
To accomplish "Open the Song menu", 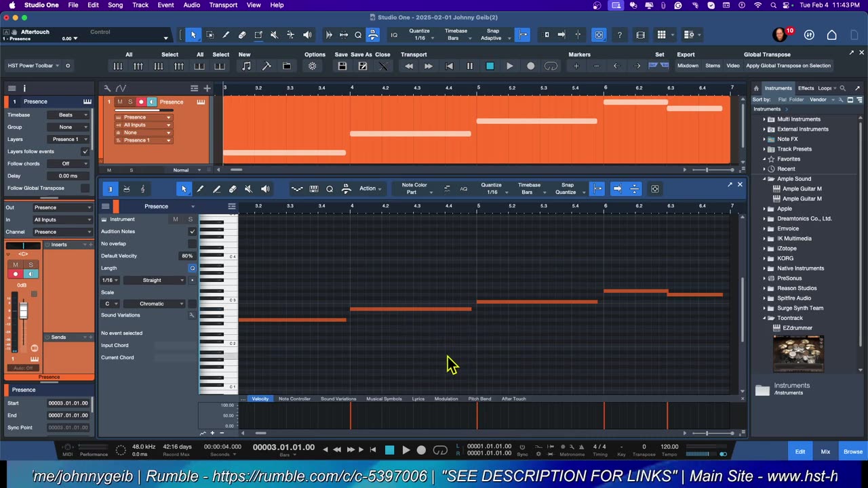I will [x=115, y=5].
